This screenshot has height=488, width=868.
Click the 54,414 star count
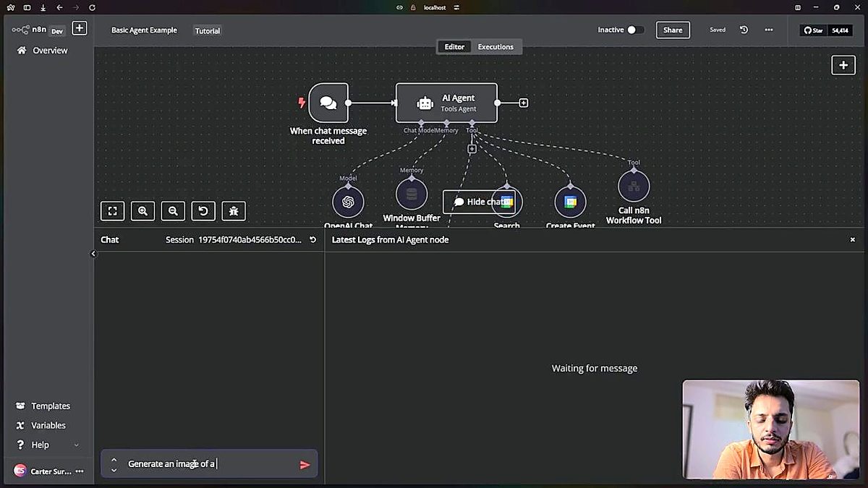(840, 30)
